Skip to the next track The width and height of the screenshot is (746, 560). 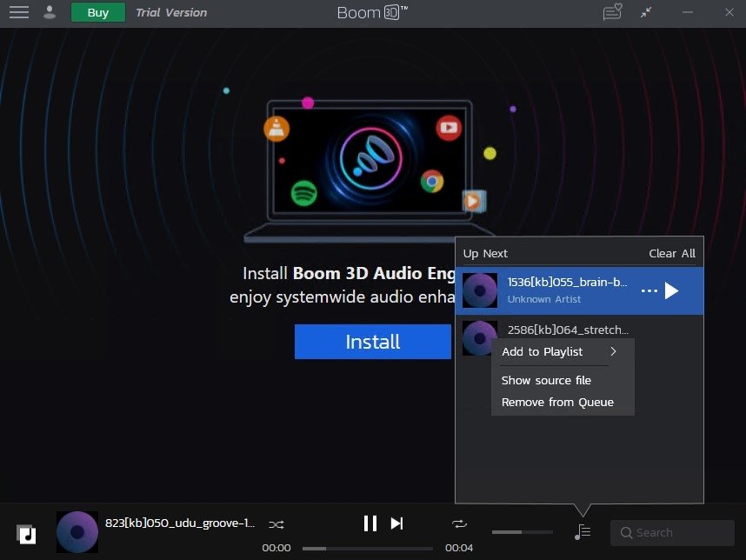point(396,523)
